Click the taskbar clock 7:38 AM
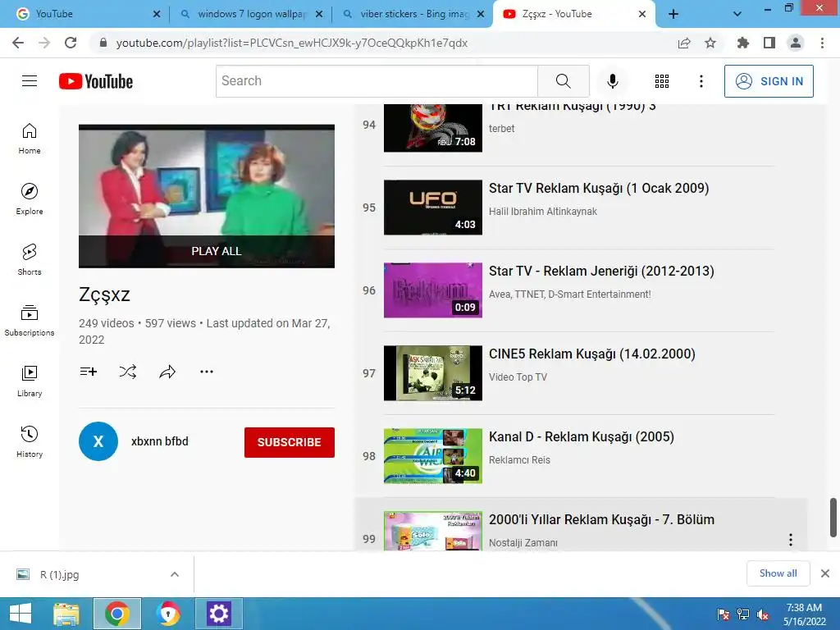840x630 pixels. (x=804, y=614)
